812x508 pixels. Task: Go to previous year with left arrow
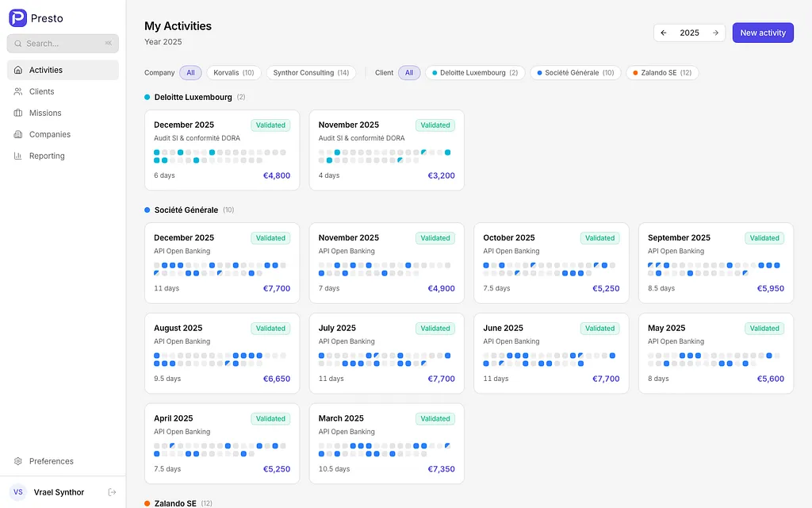click(664, 33)
